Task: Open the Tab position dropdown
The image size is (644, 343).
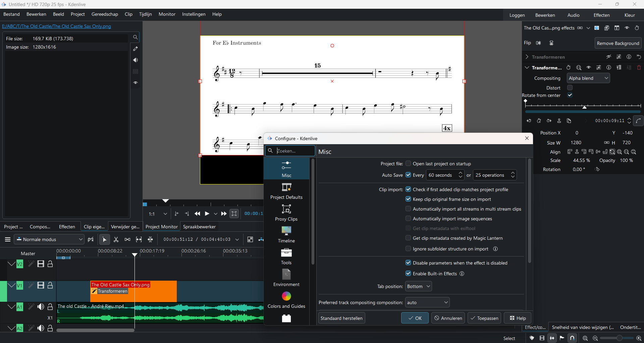Action: [418, 286]
